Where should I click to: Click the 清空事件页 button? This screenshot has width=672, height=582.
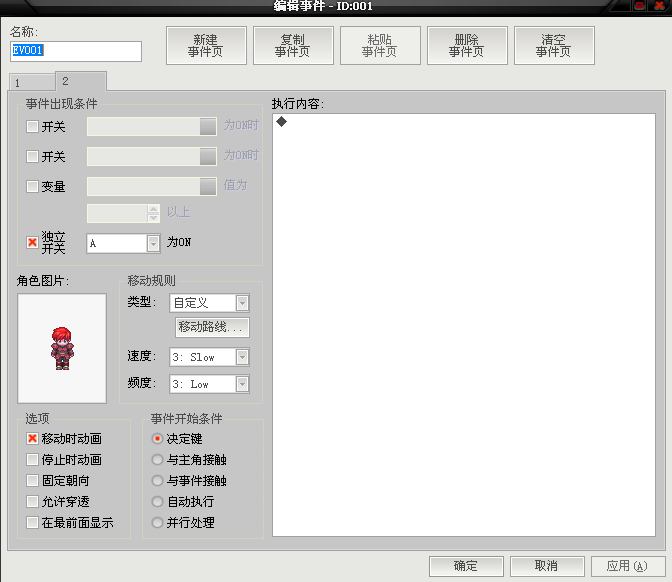[x=554, y=45]
